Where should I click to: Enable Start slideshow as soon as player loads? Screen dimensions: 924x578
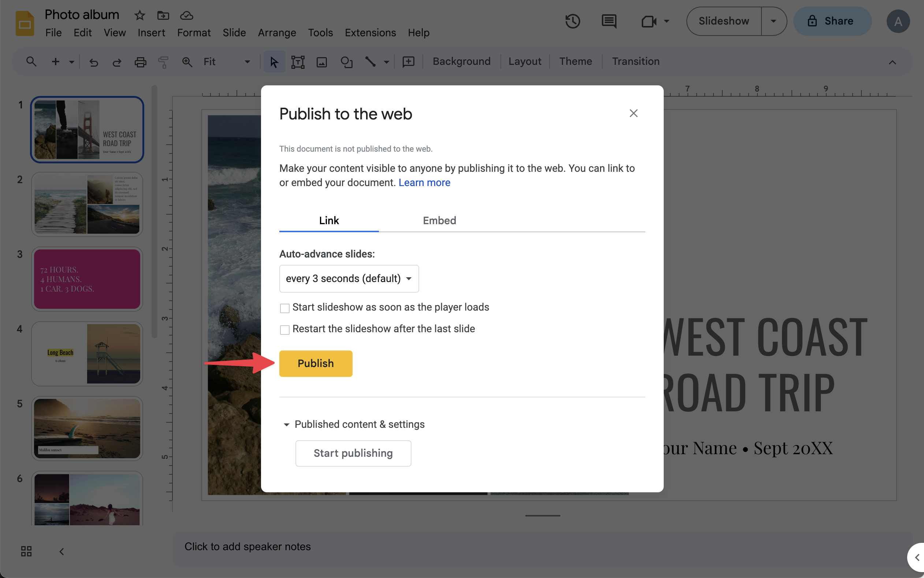coord(284,308)
